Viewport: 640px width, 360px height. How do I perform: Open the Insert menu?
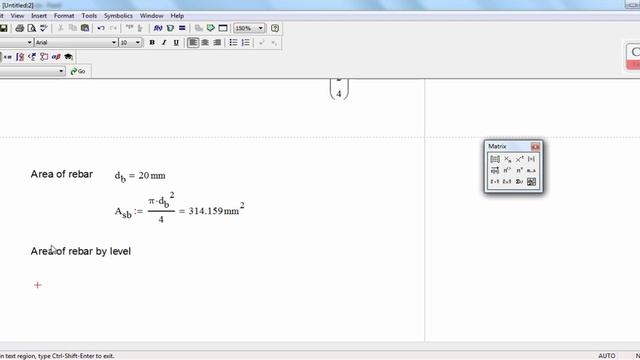tap(39, 16)
